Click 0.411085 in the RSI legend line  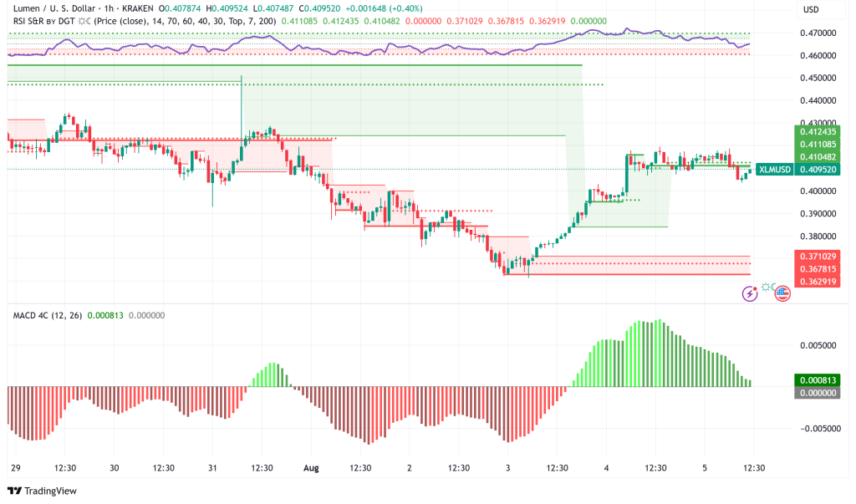tap(300, 21)
